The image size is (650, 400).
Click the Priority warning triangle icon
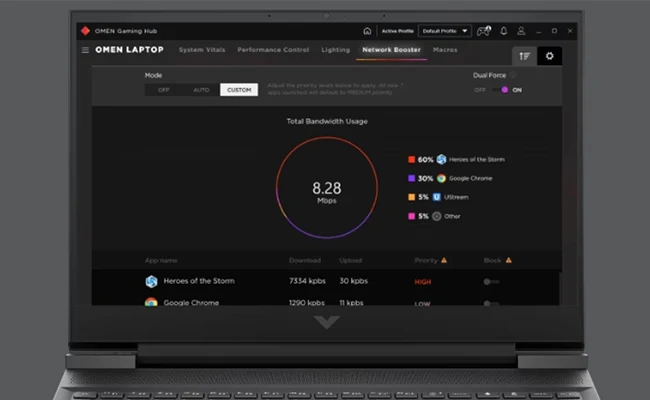pos(444,260)
